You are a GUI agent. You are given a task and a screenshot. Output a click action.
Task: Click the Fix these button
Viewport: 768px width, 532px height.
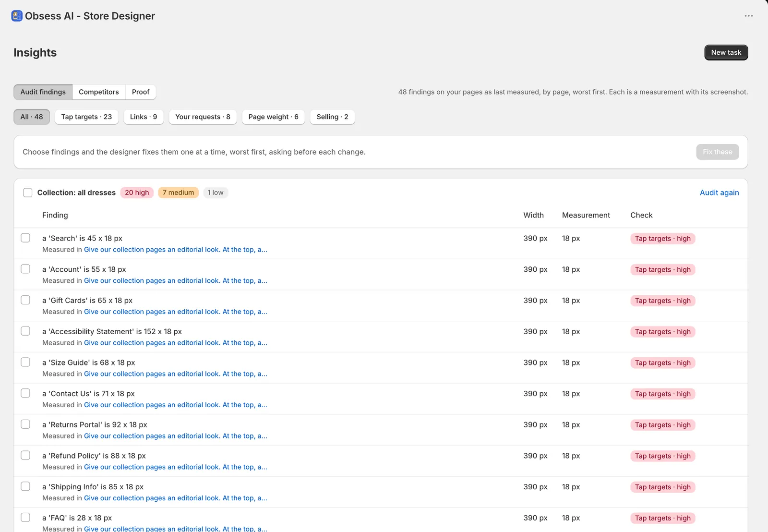coord(717,152)
